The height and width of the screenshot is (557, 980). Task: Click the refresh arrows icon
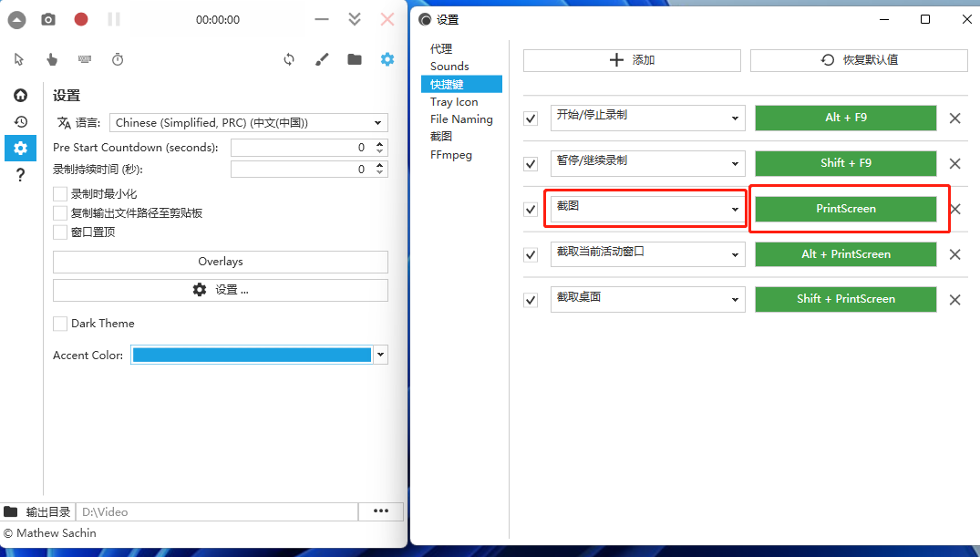pyautogui.click(x=289, y=59)
